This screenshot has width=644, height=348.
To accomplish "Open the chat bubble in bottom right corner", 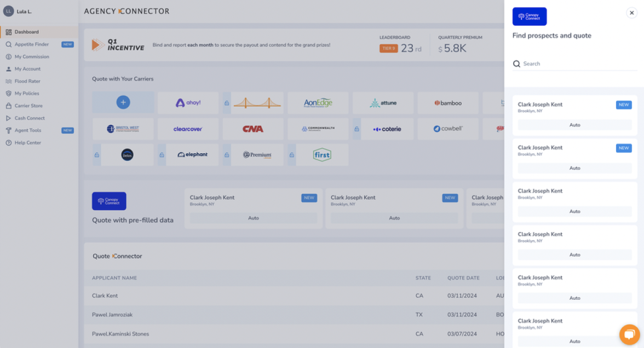I will click(629, 334).
